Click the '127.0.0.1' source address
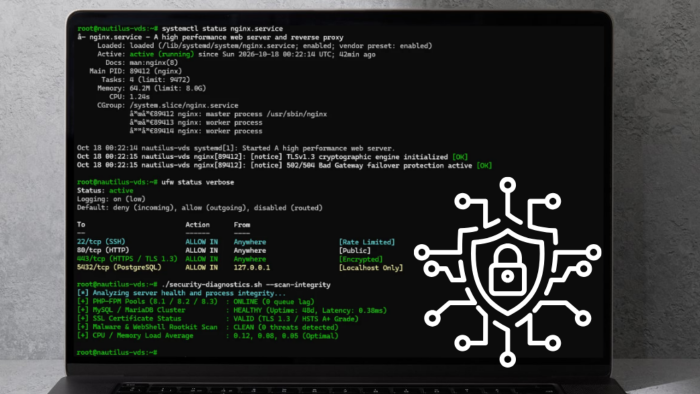This screenshot has height=394, width=700. coord(252,267)
